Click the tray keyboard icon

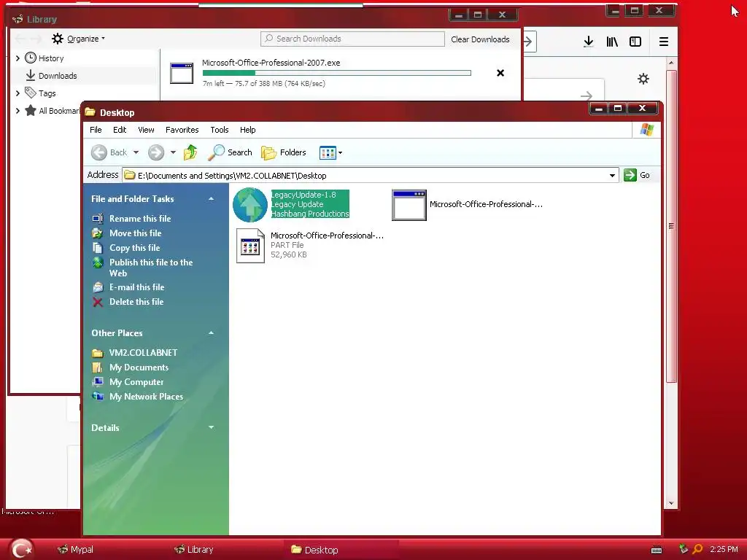(x=657, y=550)
